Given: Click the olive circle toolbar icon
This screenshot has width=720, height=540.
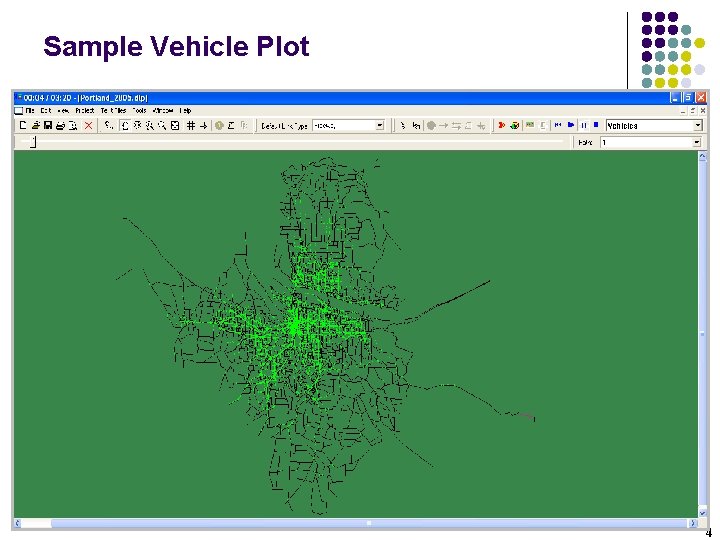Looking at the screenshot, I should pos(219,125).
